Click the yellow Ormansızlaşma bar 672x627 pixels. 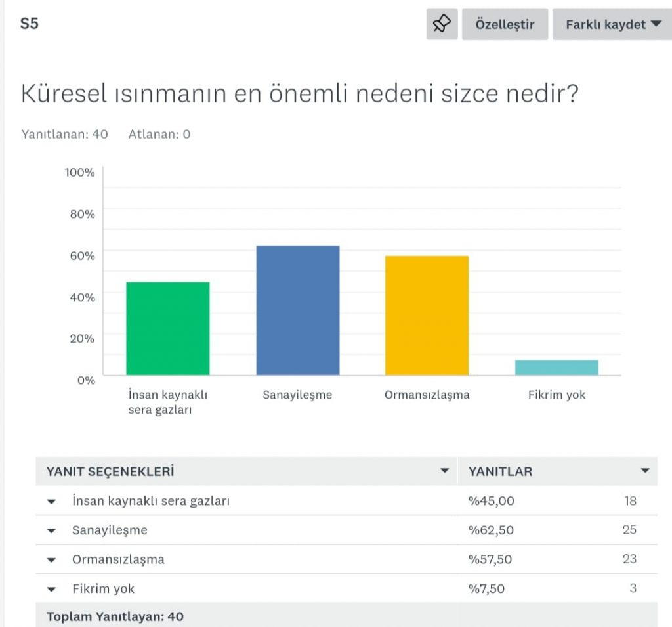tap(427, 315)
